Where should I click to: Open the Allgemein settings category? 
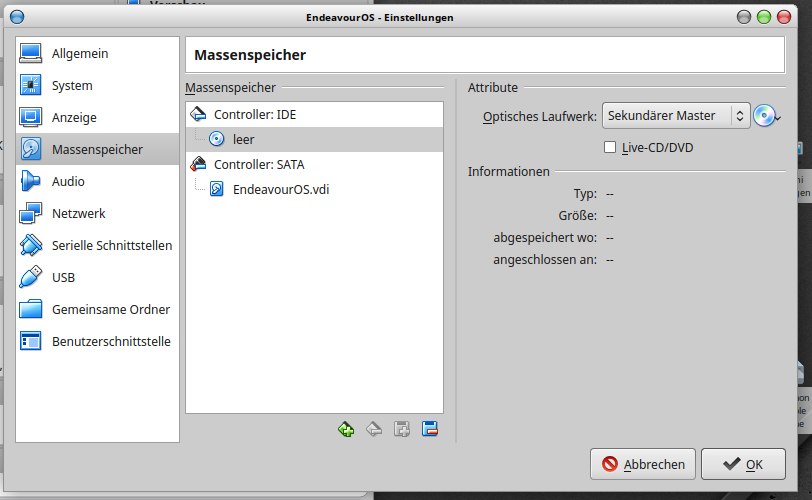[97, 53]
